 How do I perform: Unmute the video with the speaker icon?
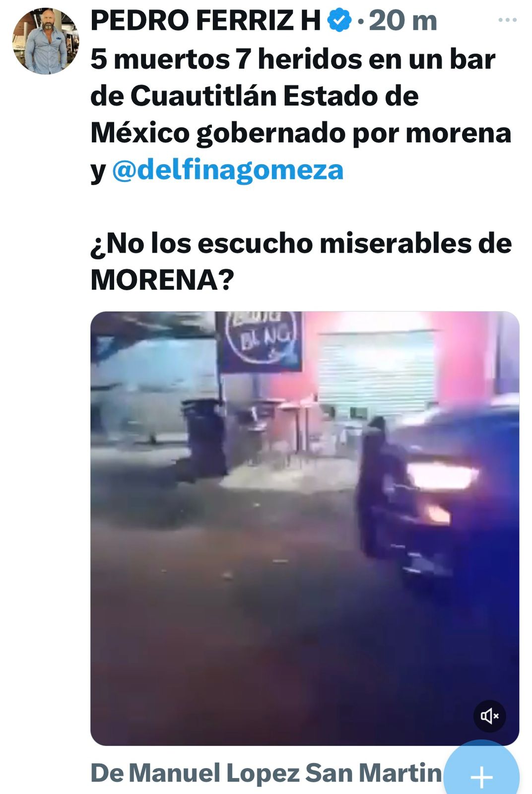click(489, 716)
